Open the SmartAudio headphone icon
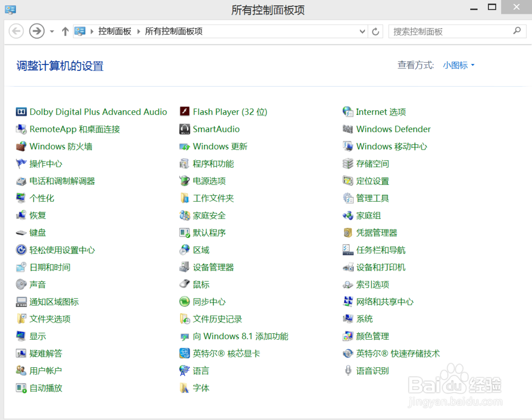Image resolution: width=532 pixels, height=420 pixels. [x=185, y=129]
